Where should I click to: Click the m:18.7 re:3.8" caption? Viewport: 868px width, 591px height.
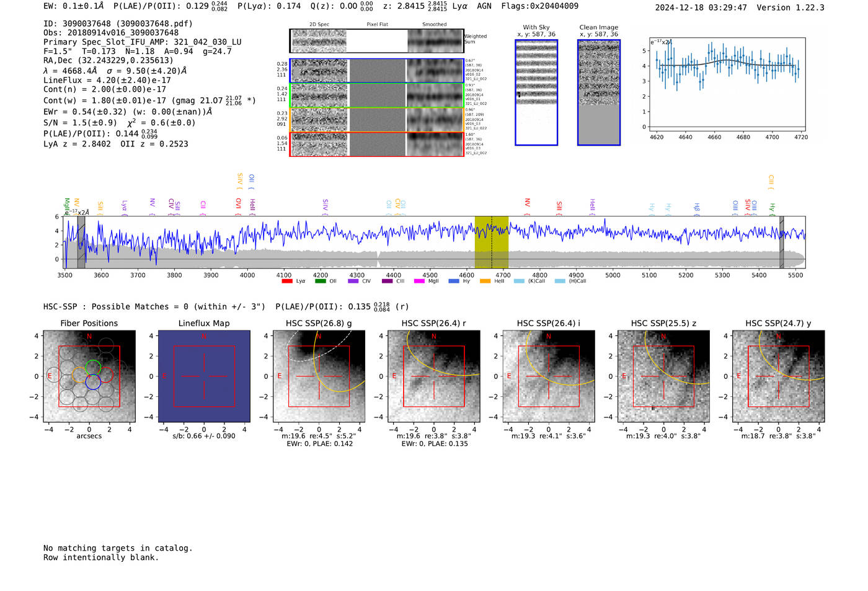[x=778, y=436]
